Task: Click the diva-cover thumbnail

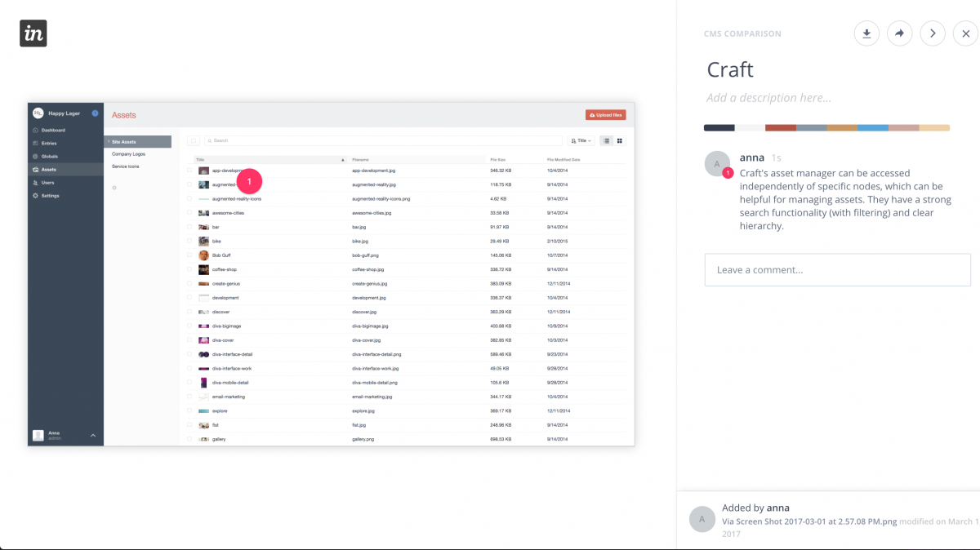Action: tap(204, 340)
